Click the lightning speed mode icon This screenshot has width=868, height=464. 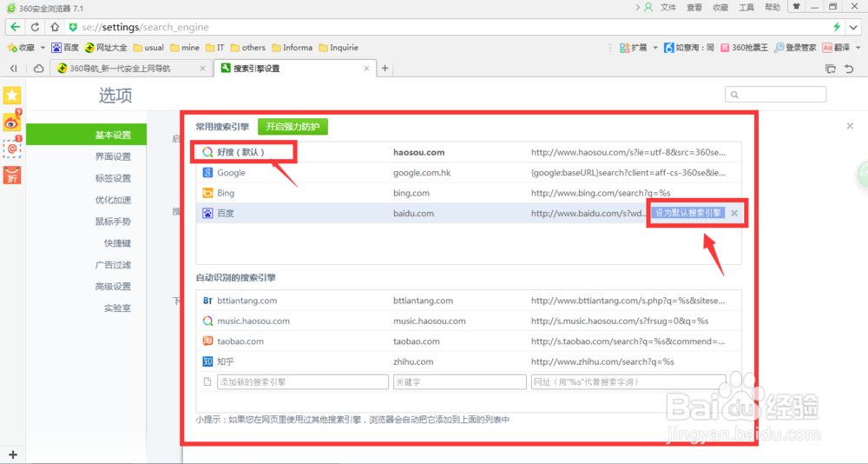(837, 27)
